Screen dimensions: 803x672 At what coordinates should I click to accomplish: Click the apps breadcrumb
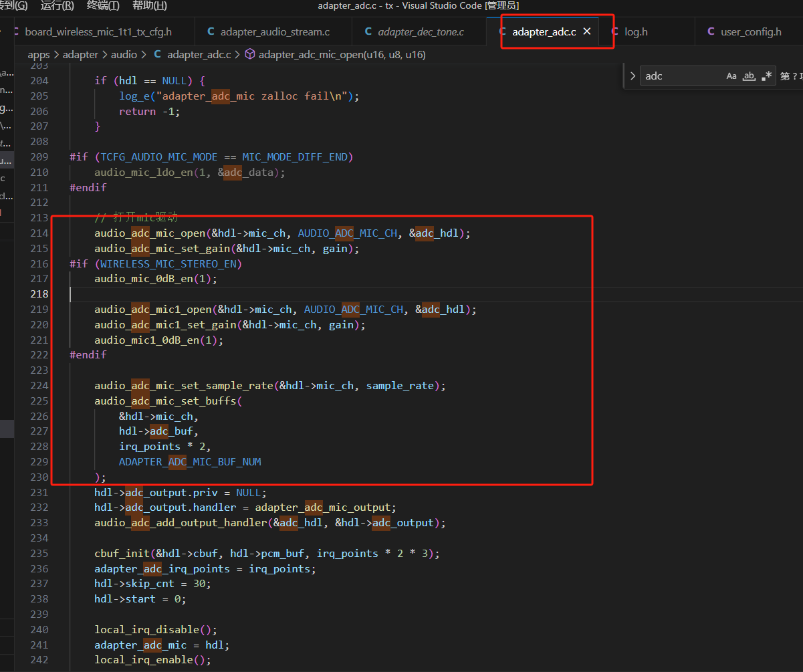tap(39, 55)
